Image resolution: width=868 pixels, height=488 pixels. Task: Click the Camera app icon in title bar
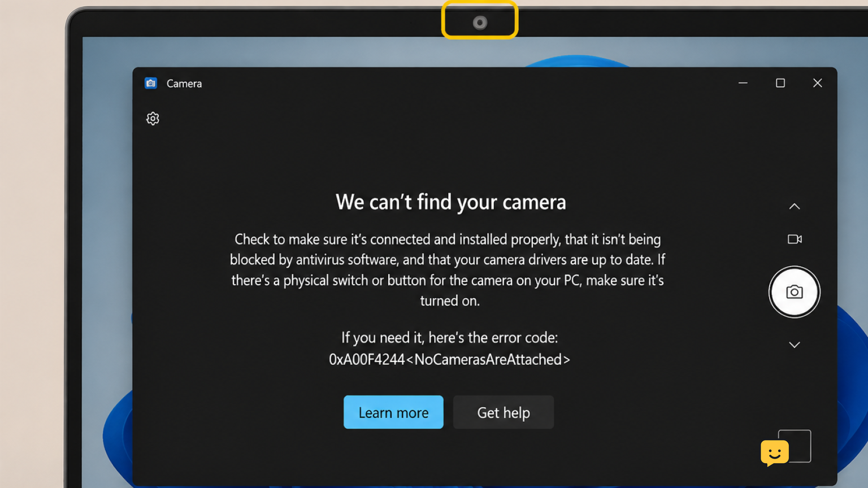point(151,83)
